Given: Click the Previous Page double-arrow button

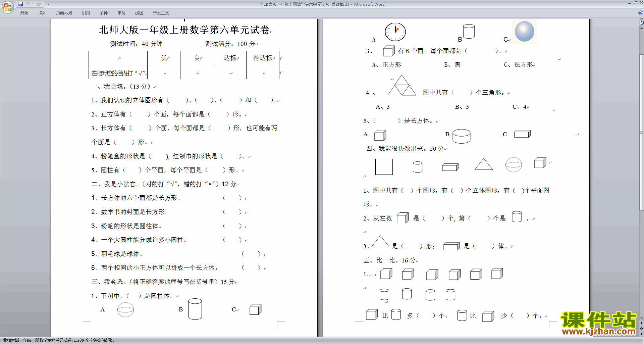Looking at the screenshot, I should (641, 323).
